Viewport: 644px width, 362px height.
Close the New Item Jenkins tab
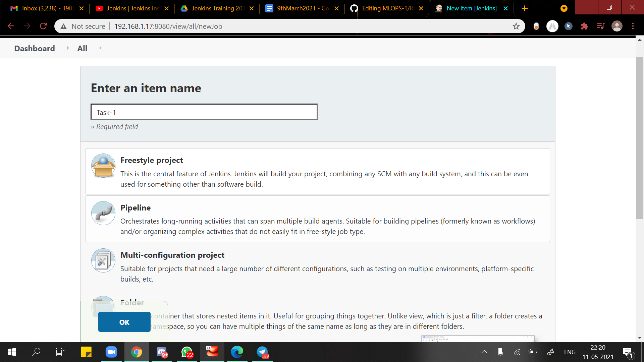(505, 8)
